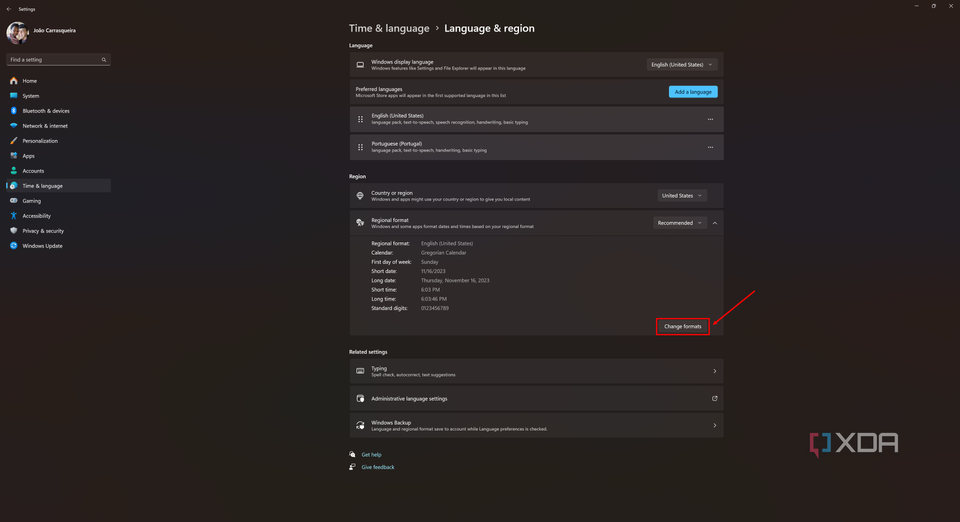Select Personalization in the sidebar
Image resolution: width=960 pixels, height=522 pixels.
point(58,141)
